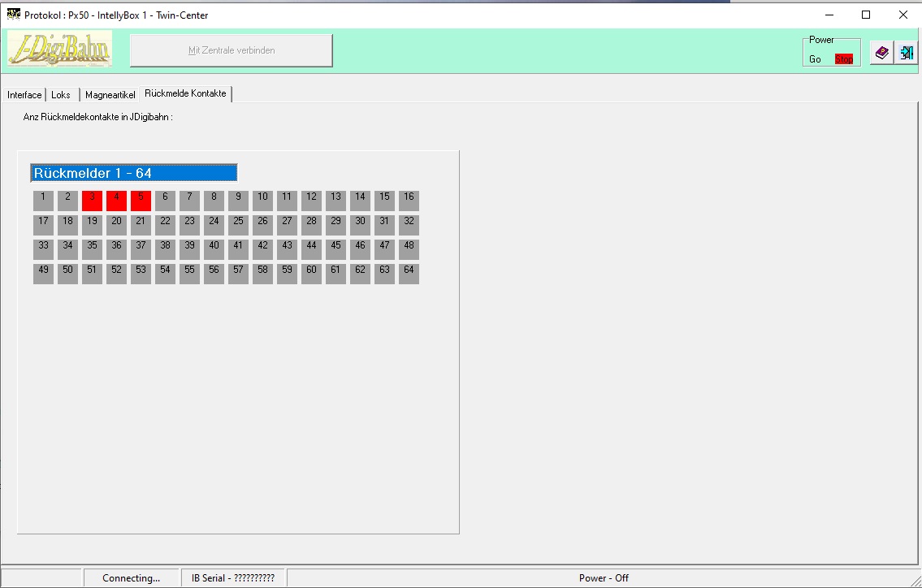Click feedback contact 33
This screenshot has height=588, width=922.
(44, 249)
